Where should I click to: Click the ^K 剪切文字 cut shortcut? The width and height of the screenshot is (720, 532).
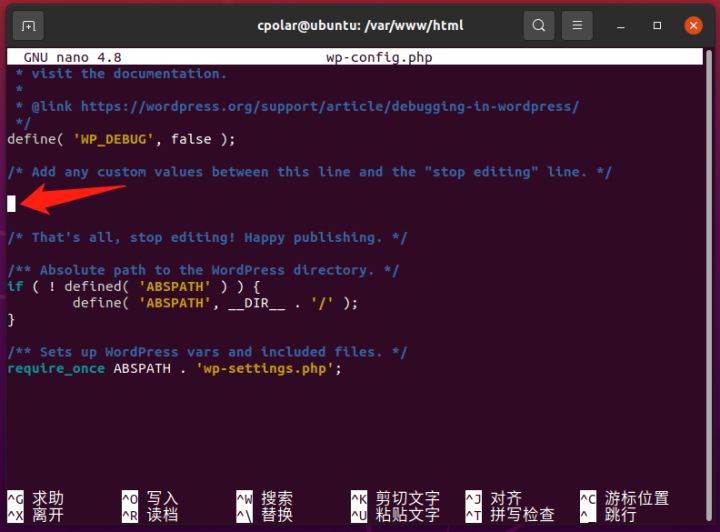click(x=395, y=498)
